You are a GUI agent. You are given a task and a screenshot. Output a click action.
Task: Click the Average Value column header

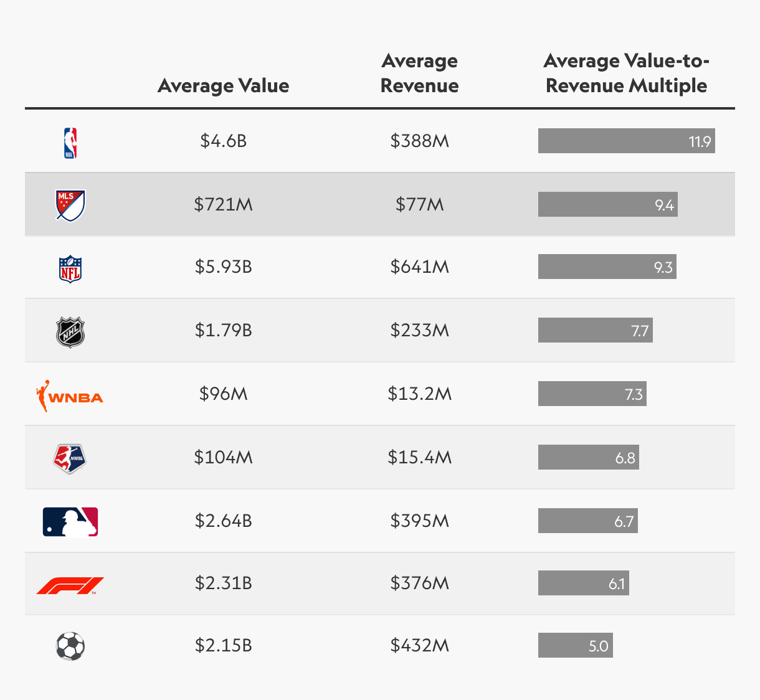[x=223, y=85]
